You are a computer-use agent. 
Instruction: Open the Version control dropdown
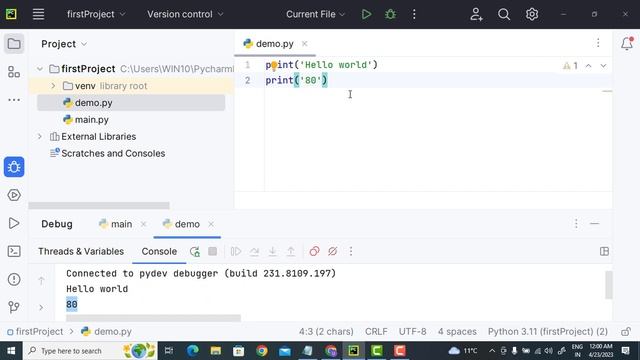click(185, 14)
